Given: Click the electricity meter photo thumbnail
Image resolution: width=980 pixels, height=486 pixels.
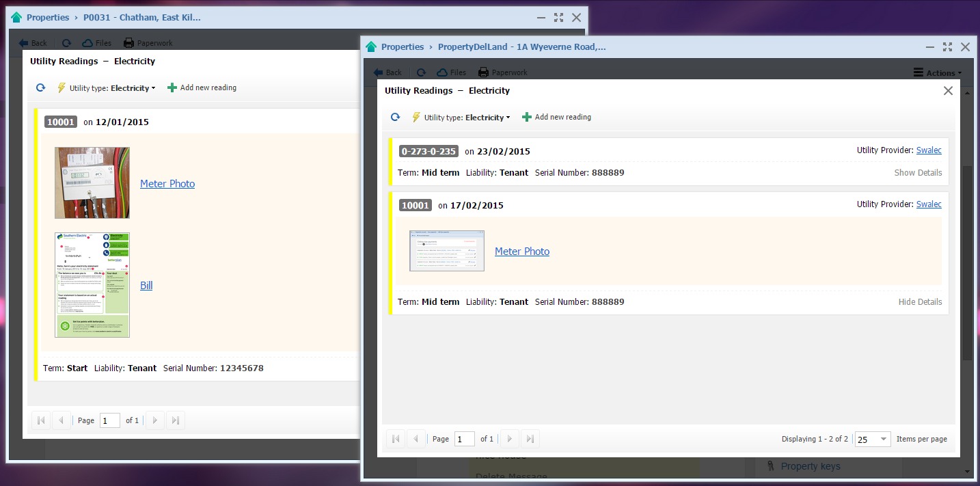Looking at the screenshot, I should (92, 183).
